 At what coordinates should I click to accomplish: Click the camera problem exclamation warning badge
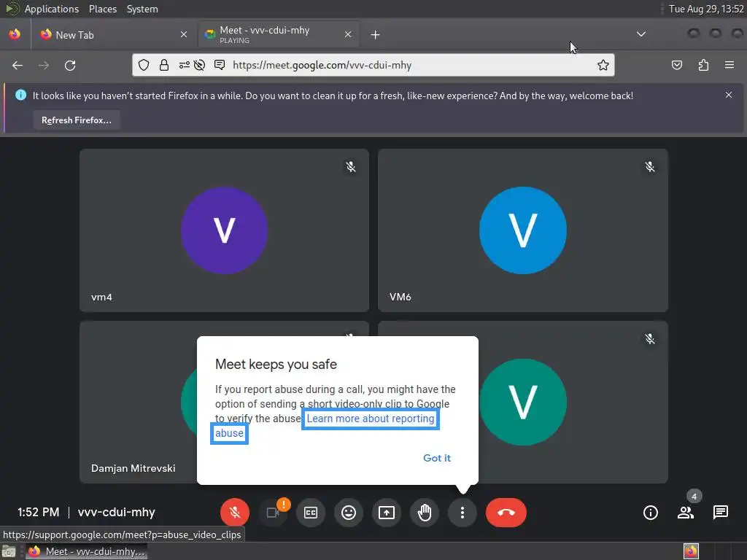tap(284, 505)
